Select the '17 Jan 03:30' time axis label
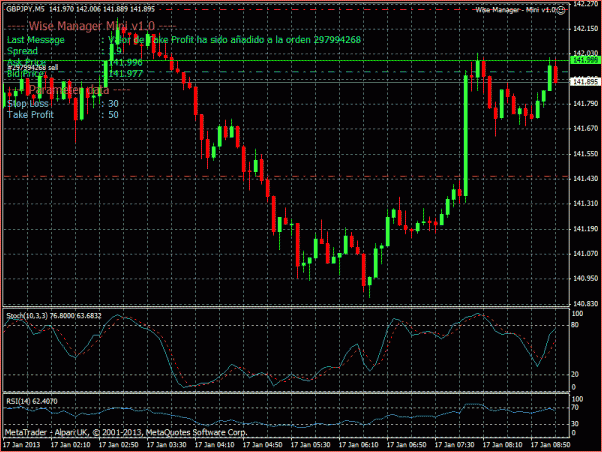This screenshot has height=452, width=602. pyautogui.click(x=167, y=445)
